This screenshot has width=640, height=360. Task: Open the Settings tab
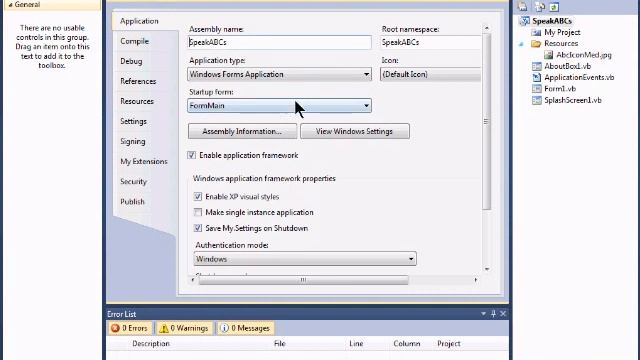click(133, 121)
